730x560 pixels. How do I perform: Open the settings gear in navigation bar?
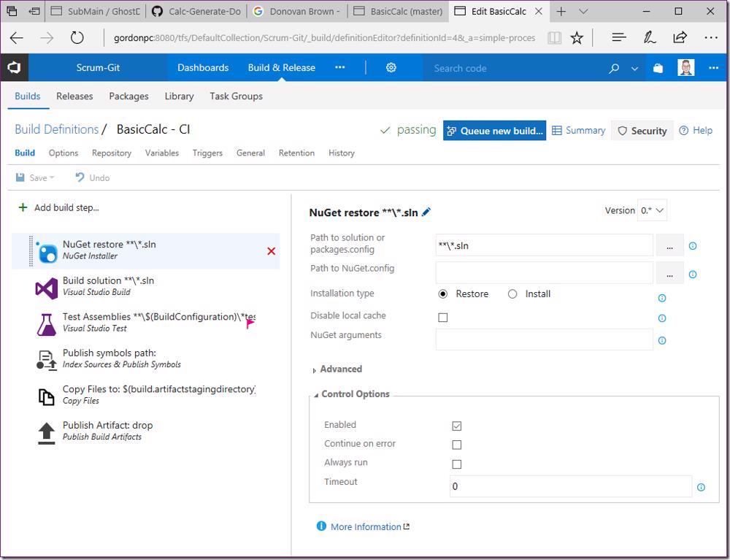(391, 68)
